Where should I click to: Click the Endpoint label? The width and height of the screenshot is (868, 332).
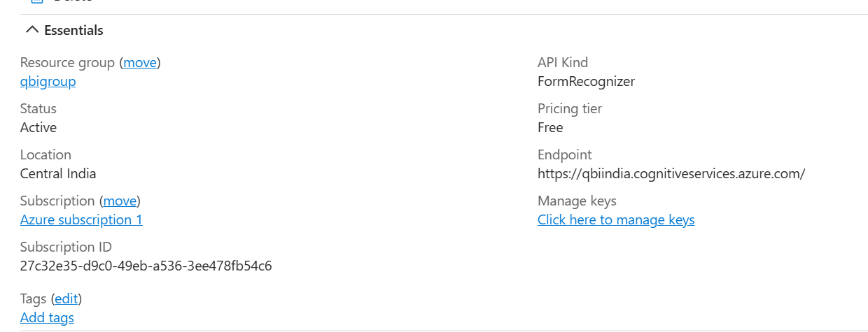[x=564, y=154]
